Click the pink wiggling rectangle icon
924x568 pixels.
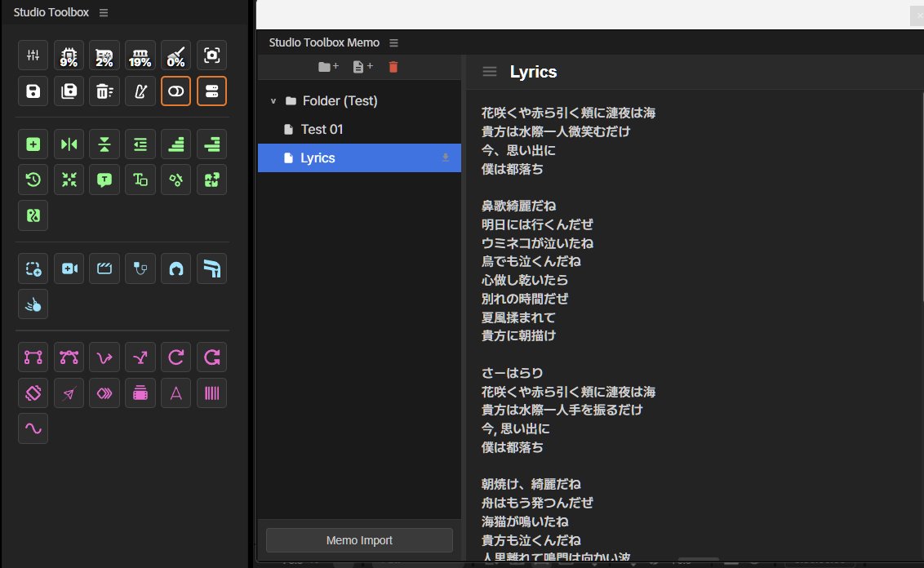pos(33,393)
